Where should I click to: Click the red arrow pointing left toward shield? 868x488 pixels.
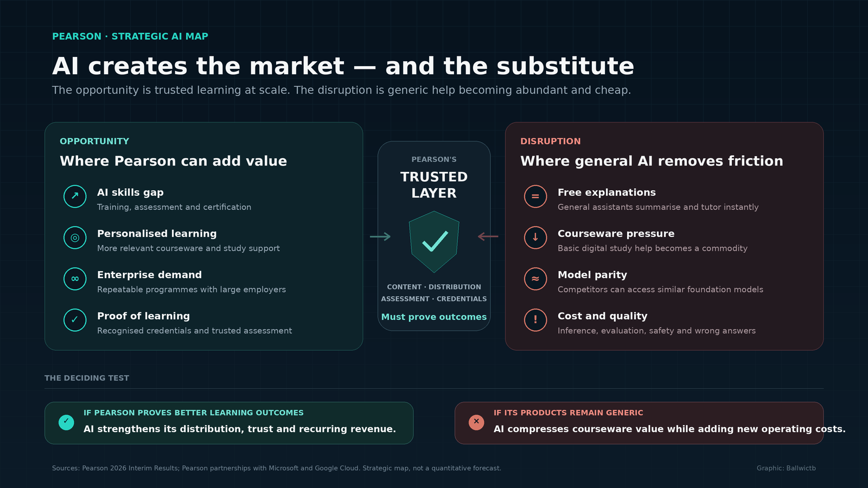point(488,236)
